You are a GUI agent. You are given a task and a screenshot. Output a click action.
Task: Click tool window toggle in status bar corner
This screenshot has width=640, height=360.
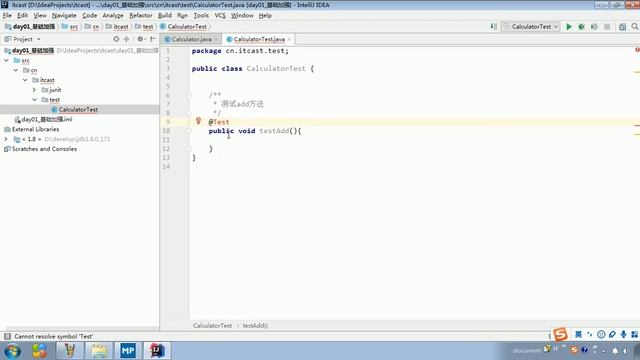click(x=7, y=336)
